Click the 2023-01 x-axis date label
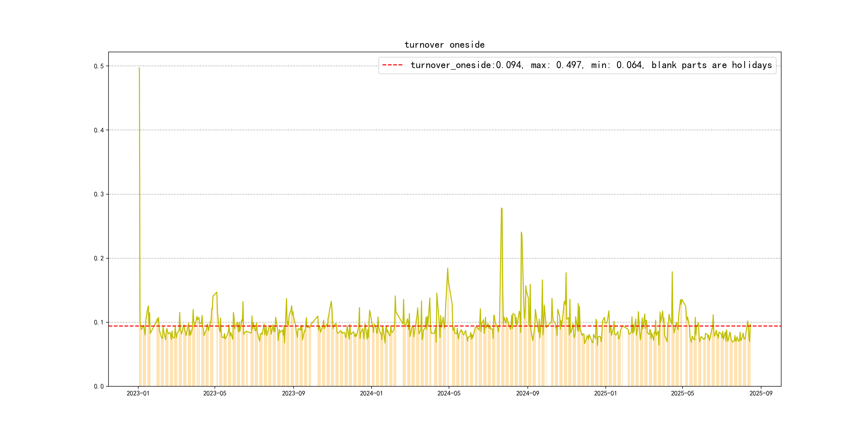This screenshot has width=868, height=434. pyautogui.click(x=138, y=394)
